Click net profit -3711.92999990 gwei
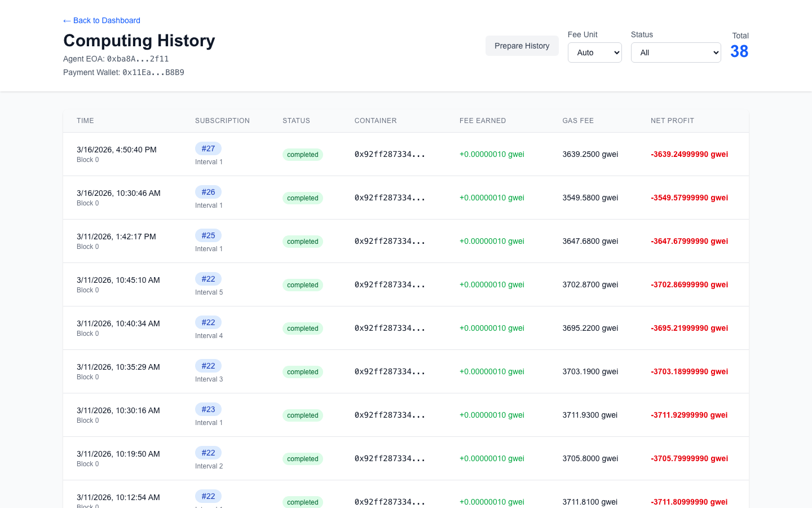812x508 pixels. 689,415
